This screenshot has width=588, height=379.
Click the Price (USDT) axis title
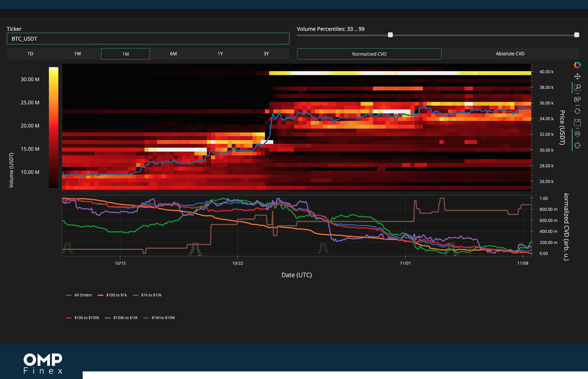tap(562, 127)
